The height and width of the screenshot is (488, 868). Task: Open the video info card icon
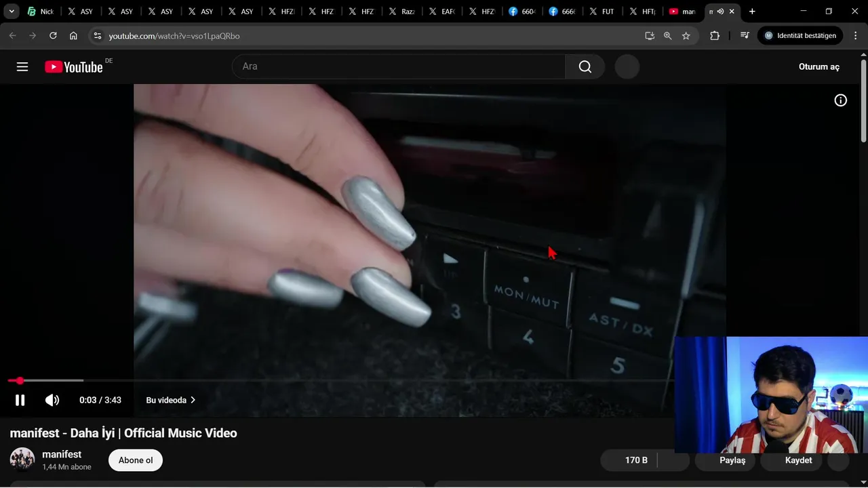840,100
